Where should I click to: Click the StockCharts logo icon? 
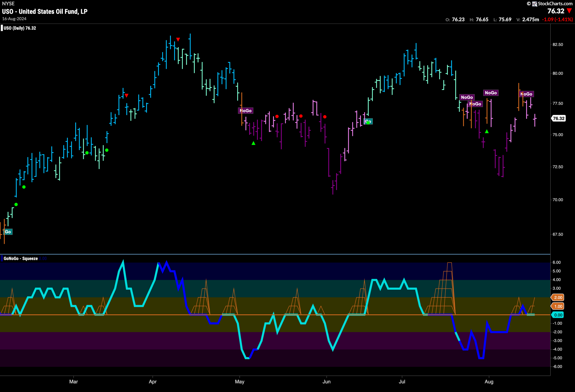pyautogui.click(x=535, y=4)
